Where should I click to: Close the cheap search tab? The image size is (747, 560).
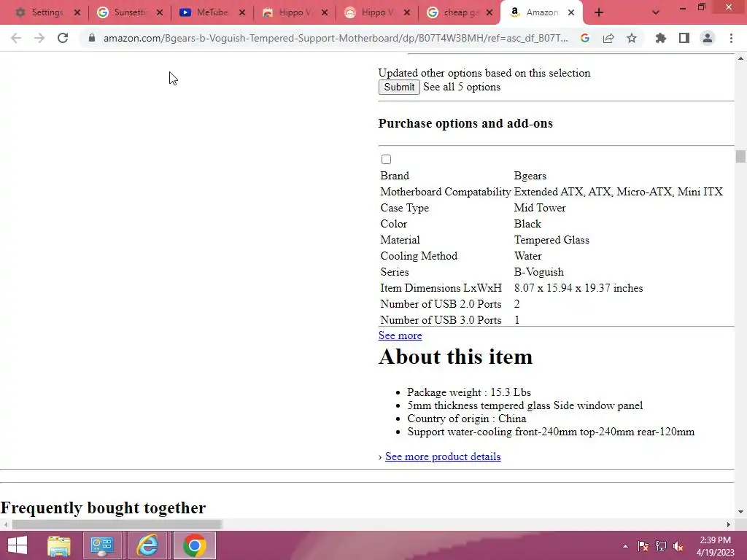click(489, 13)
